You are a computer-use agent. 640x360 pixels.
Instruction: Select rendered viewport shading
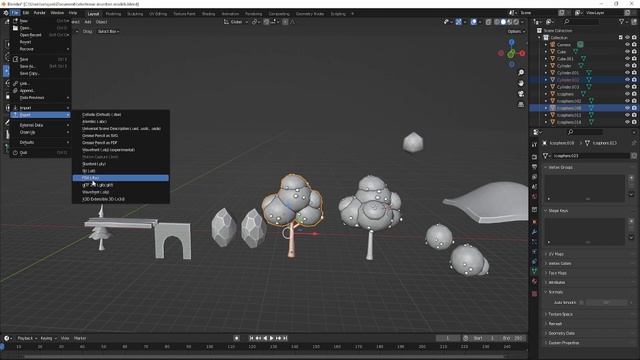(x=516, y=22)
